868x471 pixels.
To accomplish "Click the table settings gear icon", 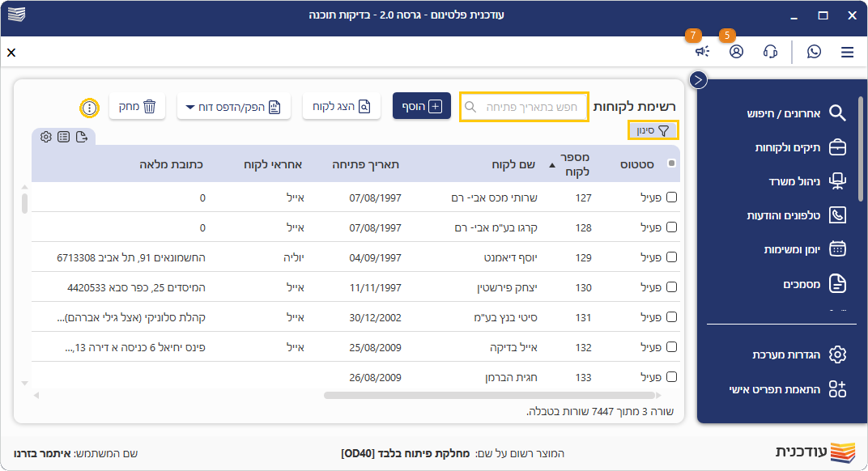I will click(x=45, y=137).
